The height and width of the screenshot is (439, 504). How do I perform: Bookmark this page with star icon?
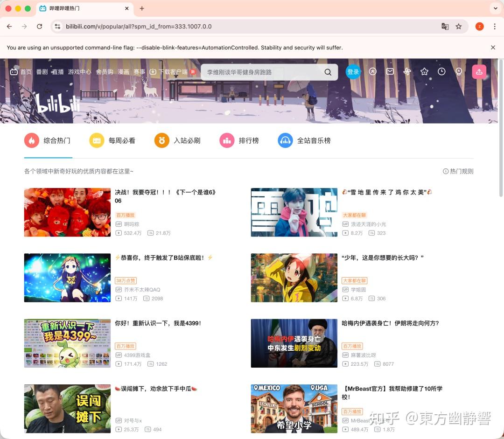coord(459,26)
